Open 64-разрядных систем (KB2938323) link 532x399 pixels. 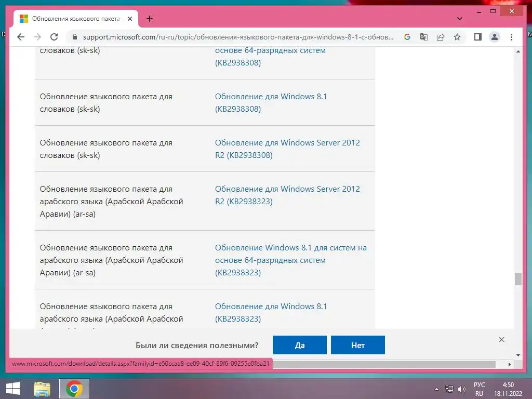[x=291, y=260]
